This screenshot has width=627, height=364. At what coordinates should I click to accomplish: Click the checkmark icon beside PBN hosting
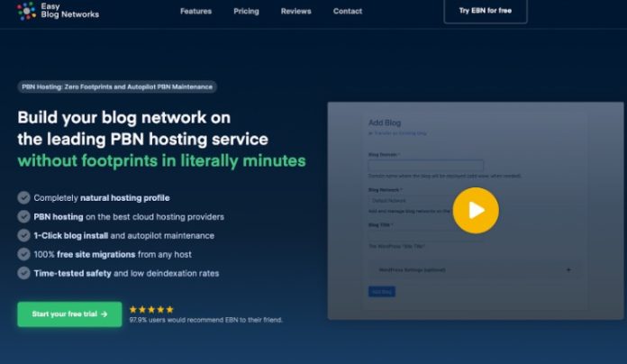tap(23, 216)
